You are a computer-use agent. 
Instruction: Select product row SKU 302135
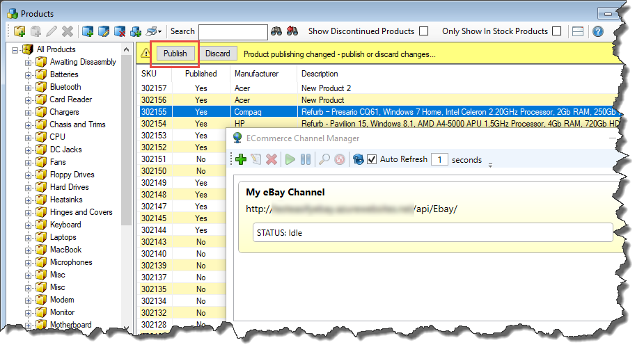pyautogui.click(x=182, y=289)
